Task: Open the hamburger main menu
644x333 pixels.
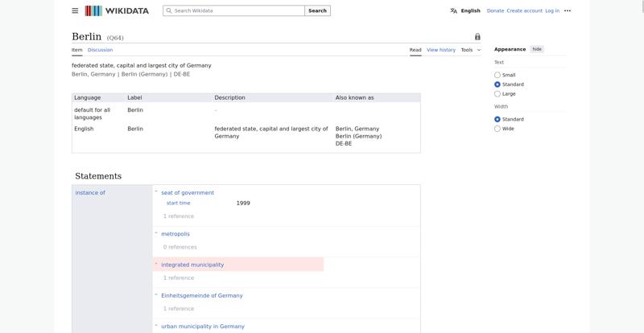Action: click(x=75, y=10)
